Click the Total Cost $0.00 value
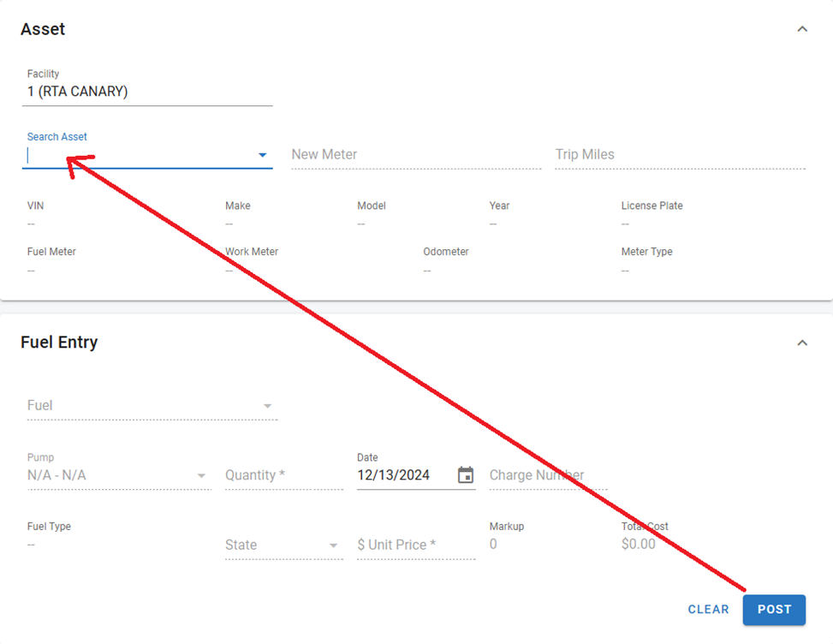 click(x=639, y=545)
